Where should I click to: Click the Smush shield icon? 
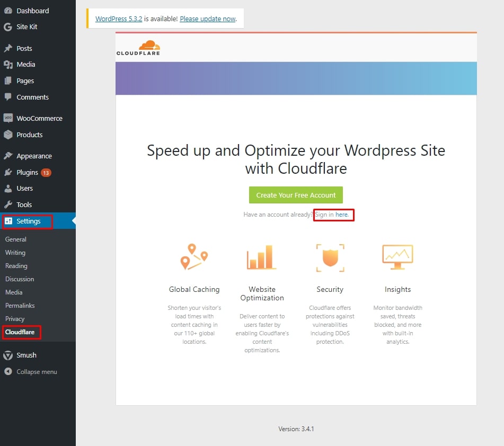tap(8, 355)
